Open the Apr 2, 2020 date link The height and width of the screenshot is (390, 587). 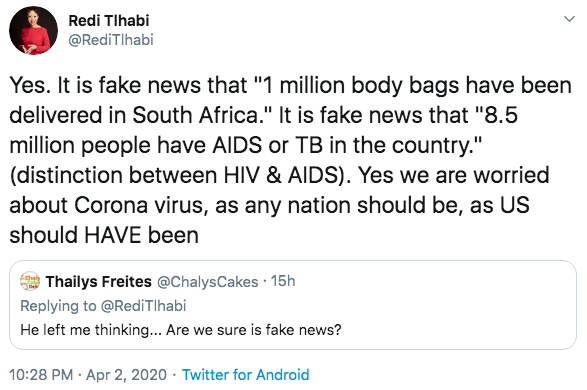(127, 375)
